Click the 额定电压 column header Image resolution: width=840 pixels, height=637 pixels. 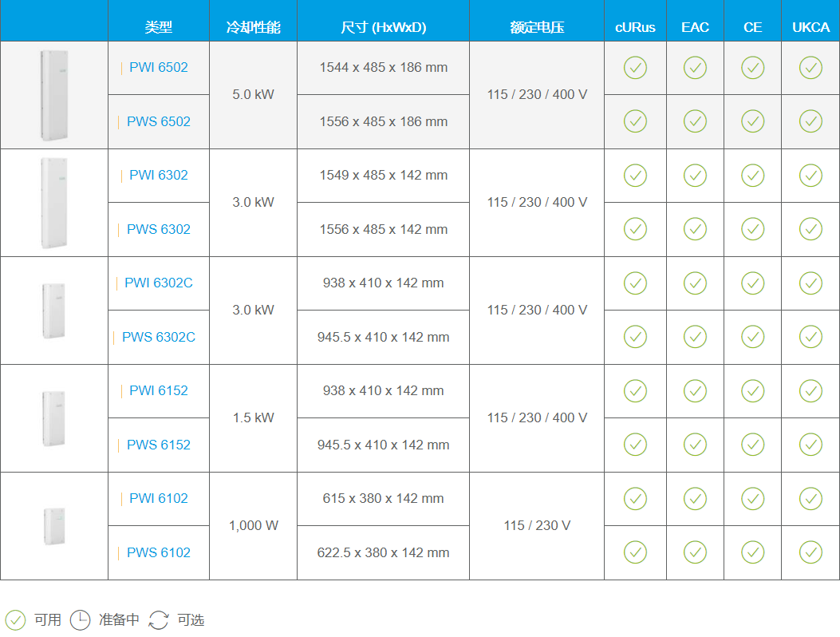click(x=537, y=27)
